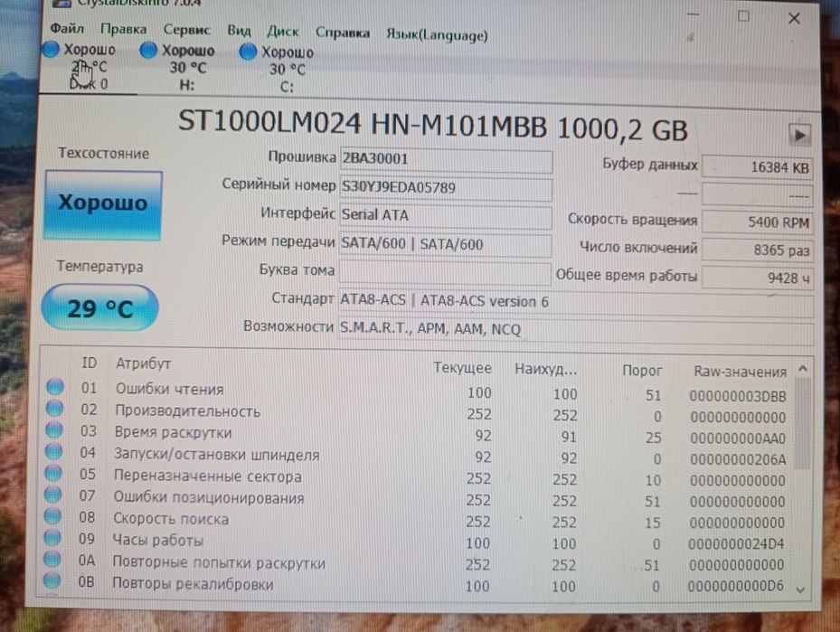840x632 pixels.
Task: Open the Вид menu
Action: point(239,31)
